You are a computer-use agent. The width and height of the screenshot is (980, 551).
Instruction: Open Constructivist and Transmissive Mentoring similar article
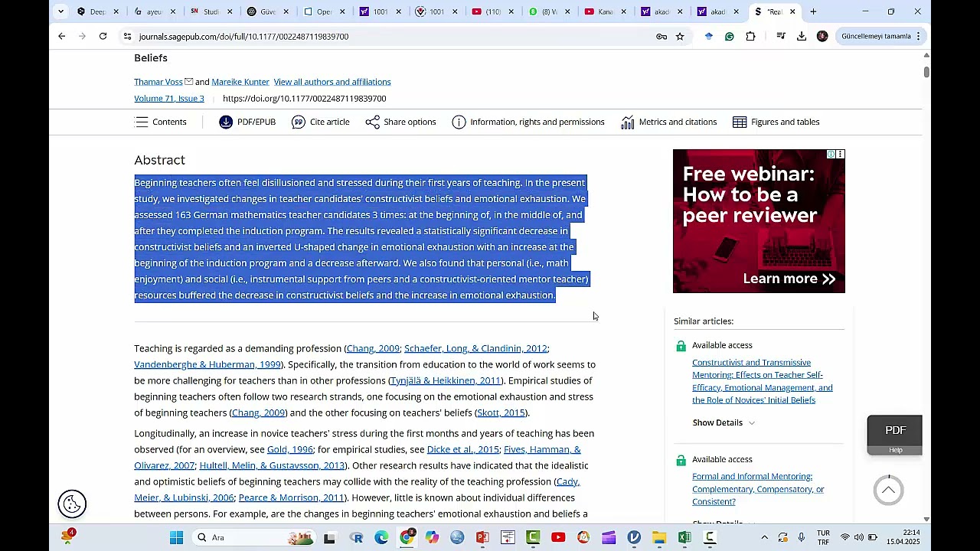763,381
